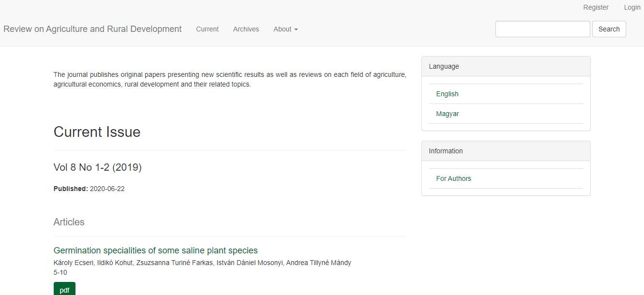The height and width of the screenshot is (295, 644).
Task: Open Germination specialities of some saline plant species
Action: point(155,251)
